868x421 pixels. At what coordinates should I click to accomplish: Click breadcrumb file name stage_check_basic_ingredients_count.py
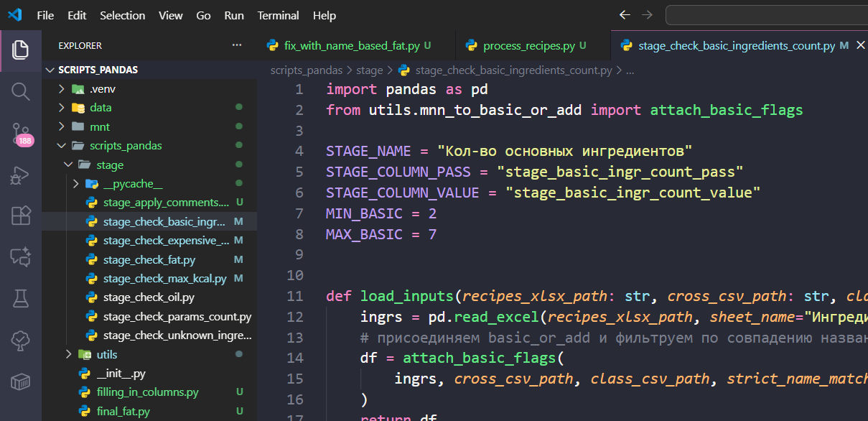tap(513, 70)
